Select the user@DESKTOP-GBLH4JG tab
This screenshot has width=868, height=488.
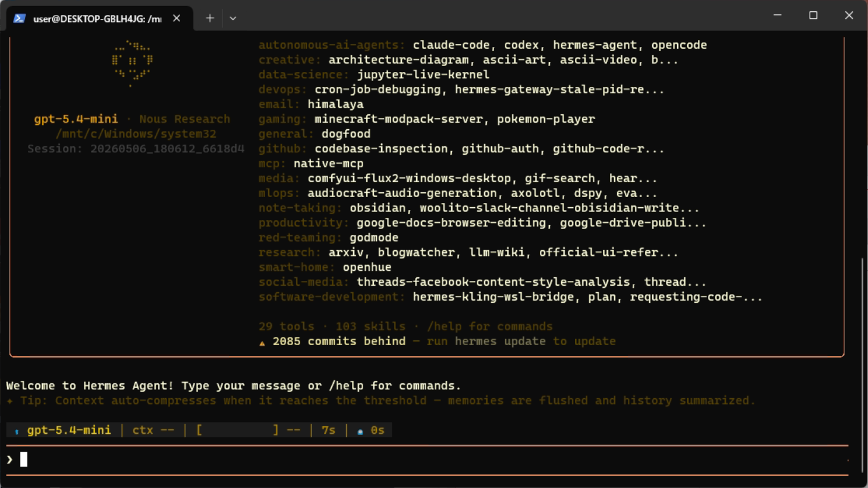tap(99, 18)
